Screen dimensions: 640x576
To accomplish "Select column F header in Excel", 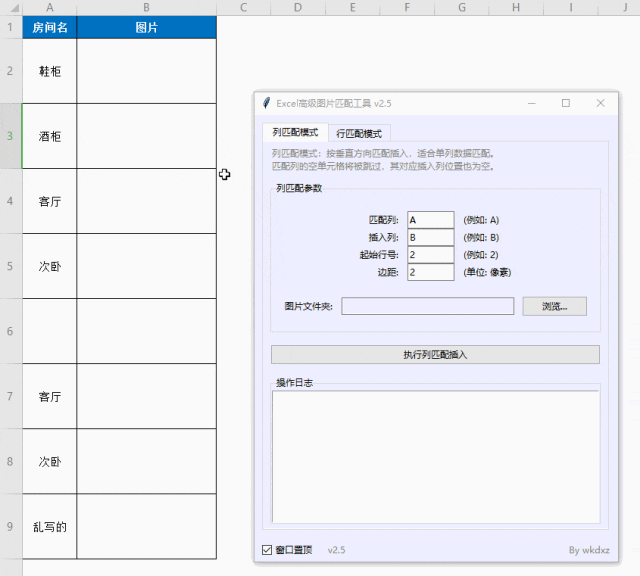I will 407,8.
